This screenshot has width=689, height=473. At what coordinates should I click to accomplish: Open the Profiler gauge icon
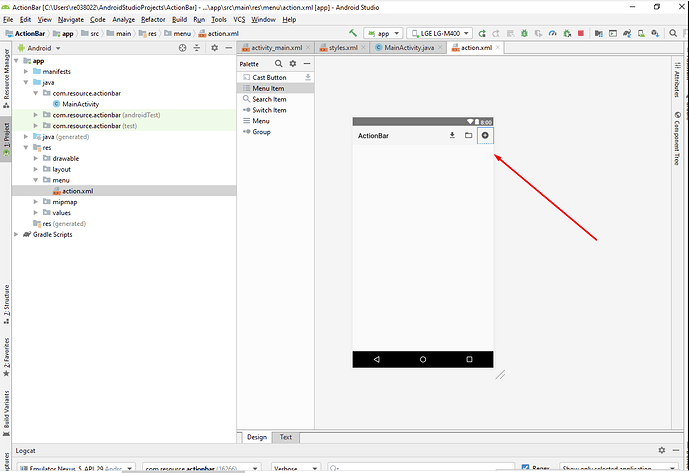(553, 33)
